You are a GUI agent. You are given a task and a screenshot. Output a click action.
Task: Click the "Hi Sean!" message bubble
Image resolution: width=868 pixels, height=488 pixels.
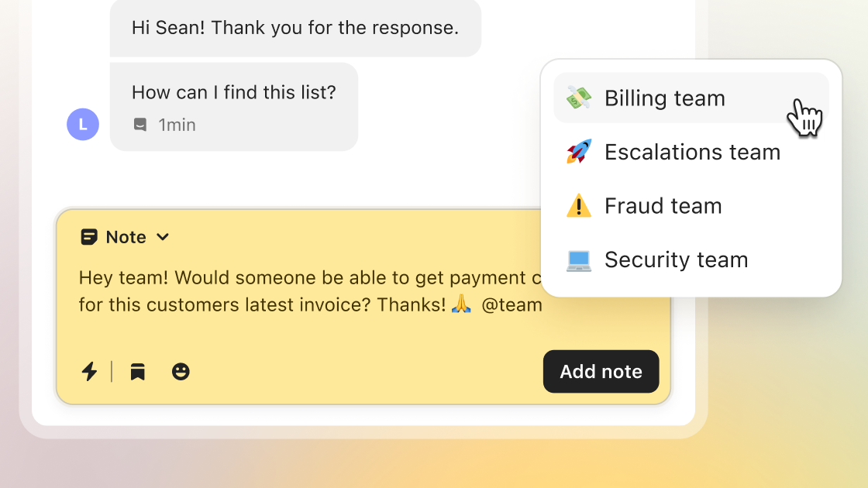(x=295, y=28)
